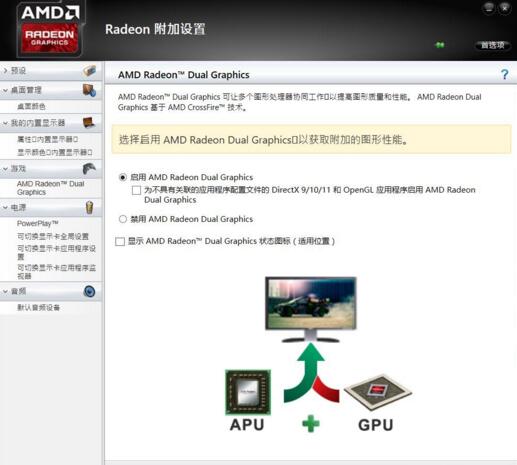This screenshot has width=517, height=465.
Task: Click the laptop built-in display icon
Action: tap(89, 123)
